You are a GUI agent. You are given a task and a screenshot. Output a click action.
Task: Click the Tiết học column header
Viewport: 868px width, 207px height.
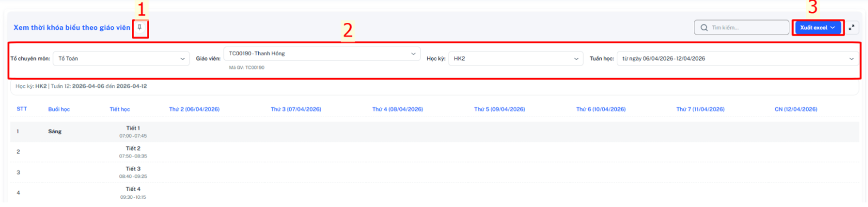click(120, 109)
